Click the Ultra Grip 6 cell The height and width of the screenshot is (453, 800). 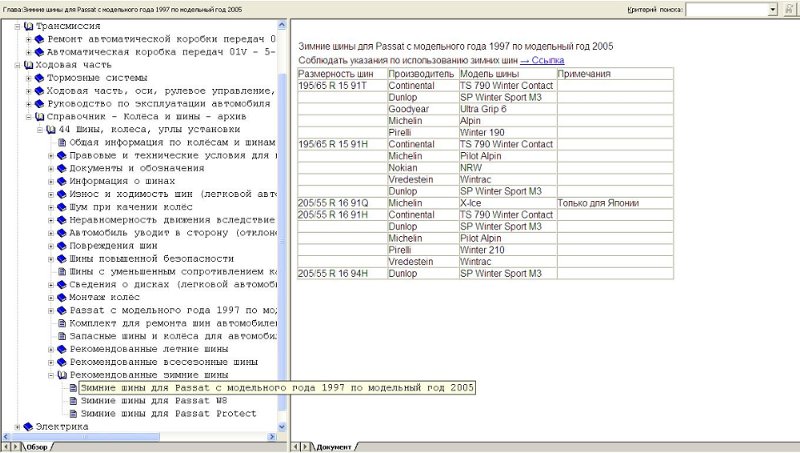point(508,109)
